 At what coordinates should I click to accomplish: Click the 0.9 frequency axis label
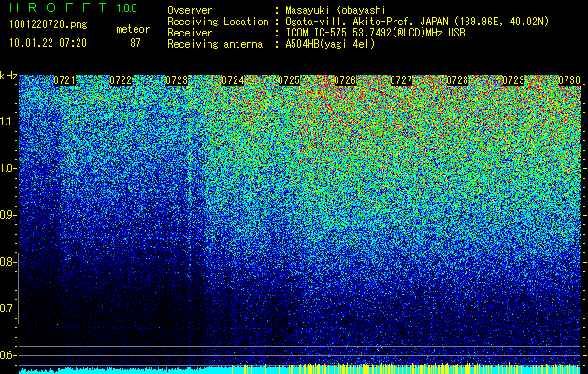coord(7,215)
